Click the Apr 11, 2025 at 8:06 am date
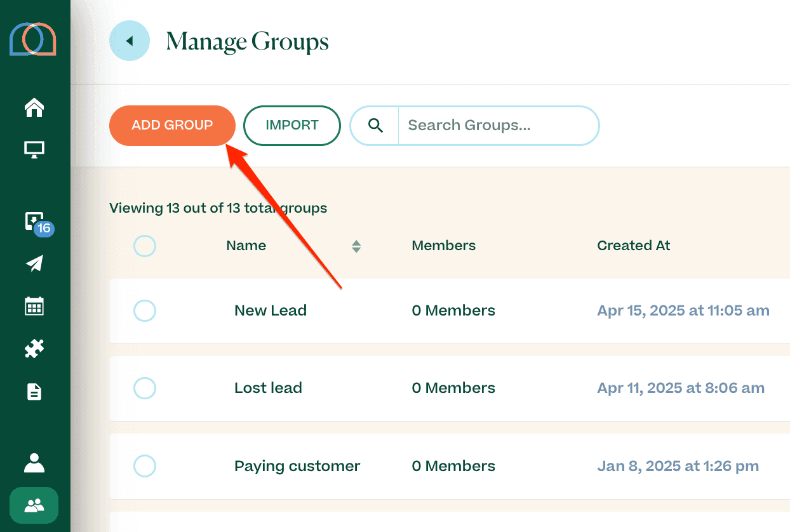 pyautogui.click(x=681, y=388)
